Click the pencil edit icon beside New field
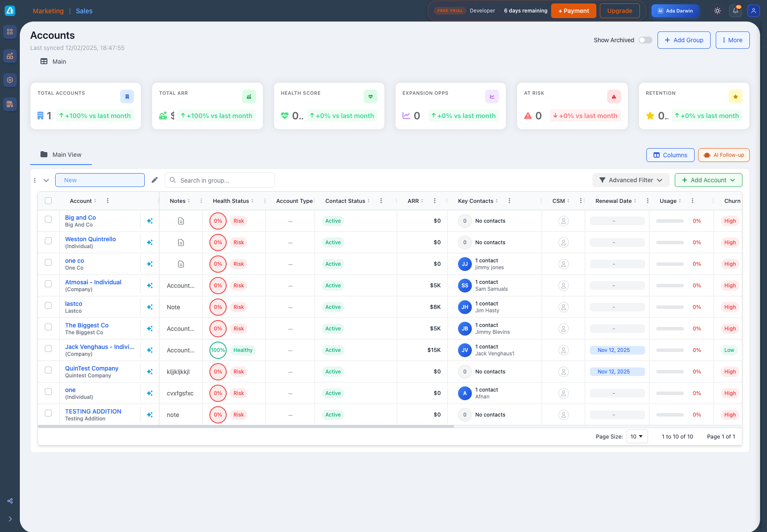The height and width of the screenshot is (532, 767). point(155,180)
